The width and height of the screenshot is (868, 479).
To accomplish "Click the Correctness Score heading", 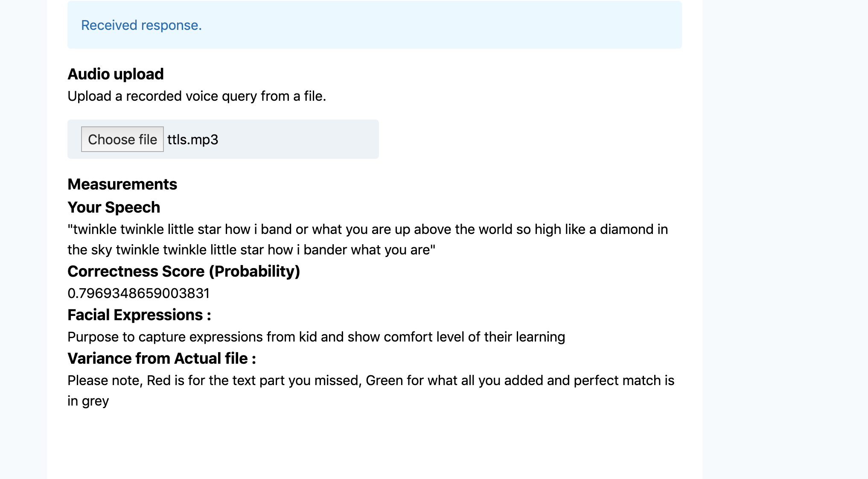I will pos(184,271).
